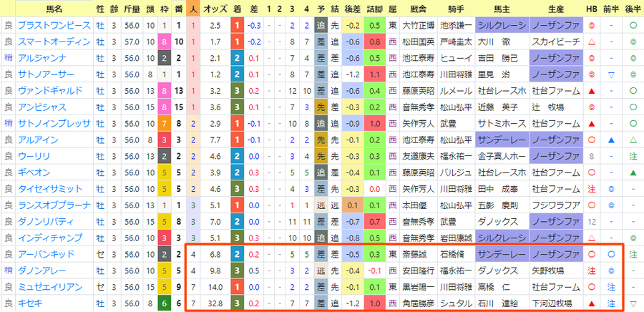Open the サトノアーサー horse page
The width and height of the screenshot is (644, 312).
point(46,74)
